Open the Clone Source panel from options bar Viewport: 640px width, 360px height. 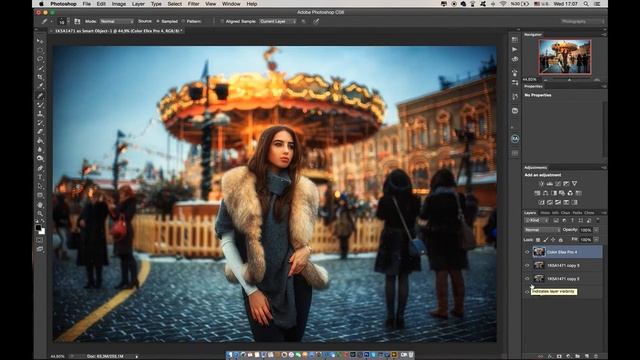[x=77, y=21]
